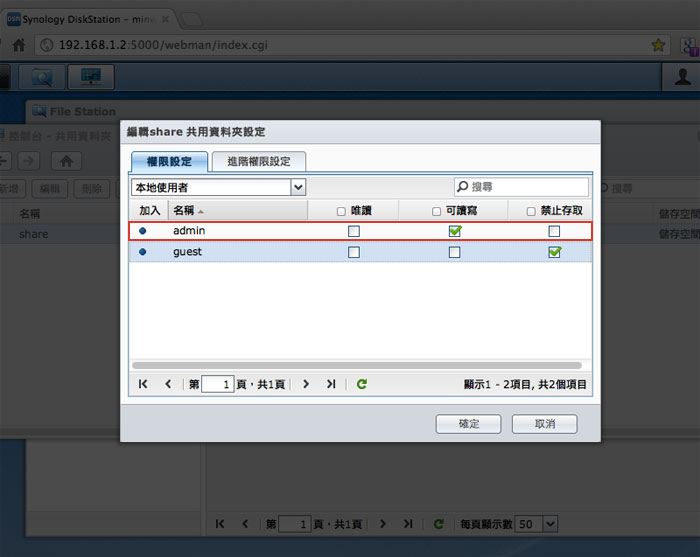700x557 pixels.
Task: Click the magnifier icon in dialog search
Action: [x=463, y=187]
